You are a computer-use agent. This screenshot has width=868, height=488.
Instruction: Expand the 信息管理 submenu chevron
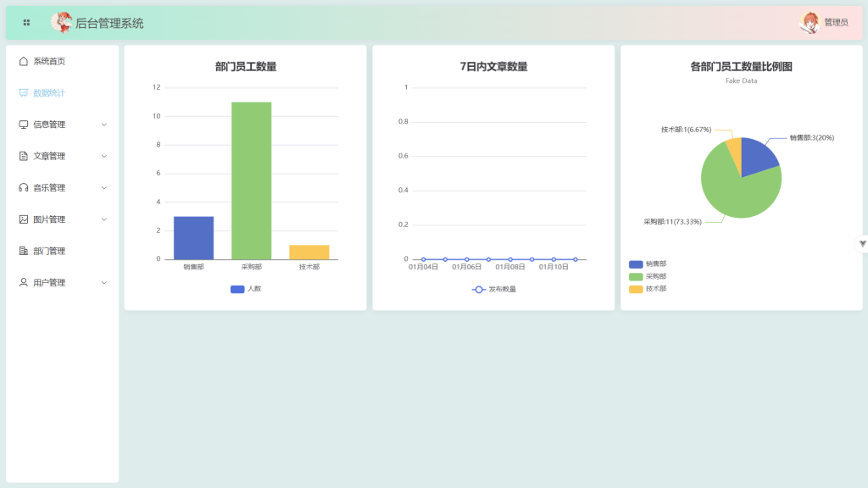(x=104, y=125)
